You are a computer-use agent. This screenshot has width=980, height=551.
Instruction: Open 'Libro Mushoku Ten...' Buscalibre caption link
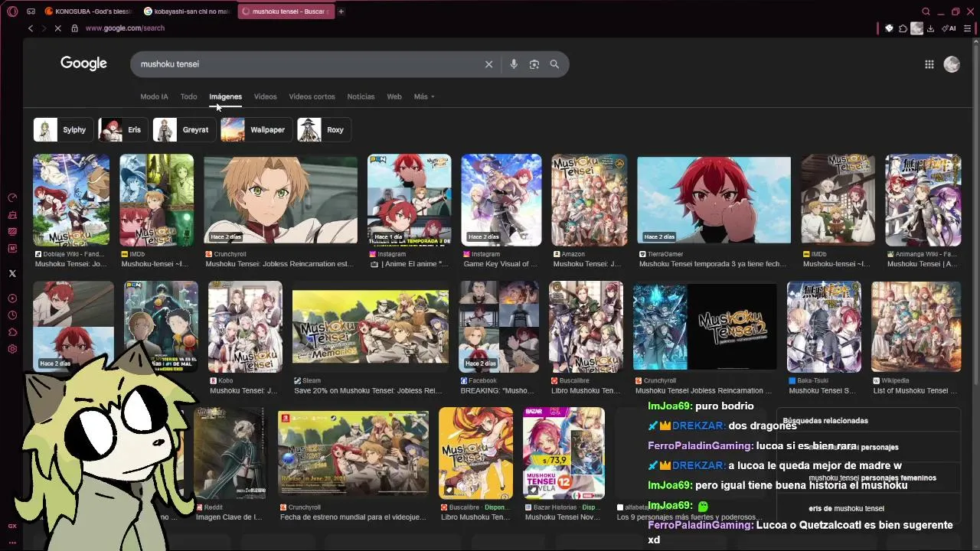coord(586,391)
